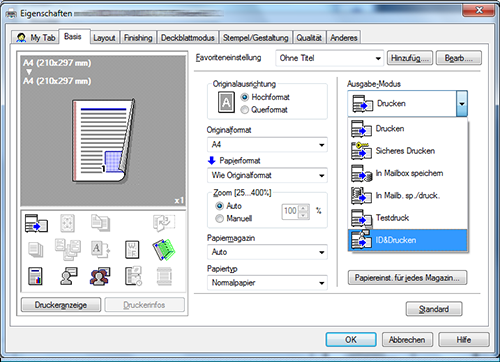This screenshot has width=500, height=362.
Task: Open Papiereinst. für jedes Magazin
Action: click(407, 278)
